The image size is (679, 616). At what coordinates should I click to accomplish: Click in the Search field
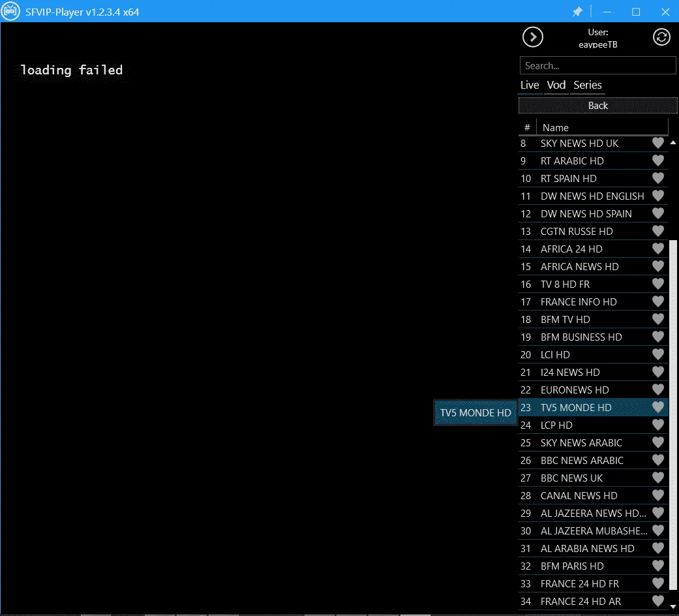[x=597, y=66]
